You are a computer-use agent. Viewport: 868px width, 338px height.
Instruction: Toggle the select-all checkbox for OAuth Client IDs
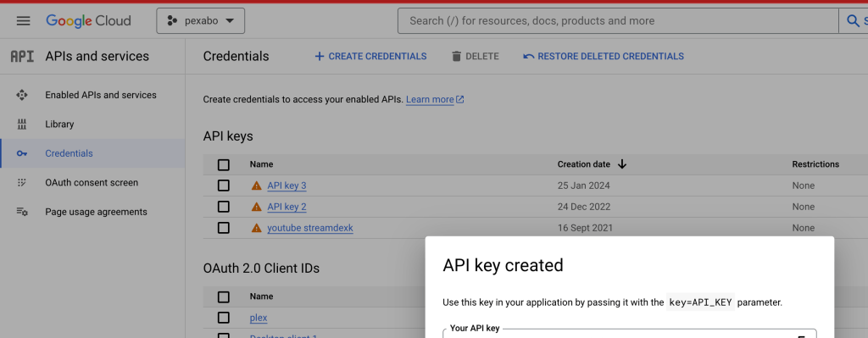(224, 297)
